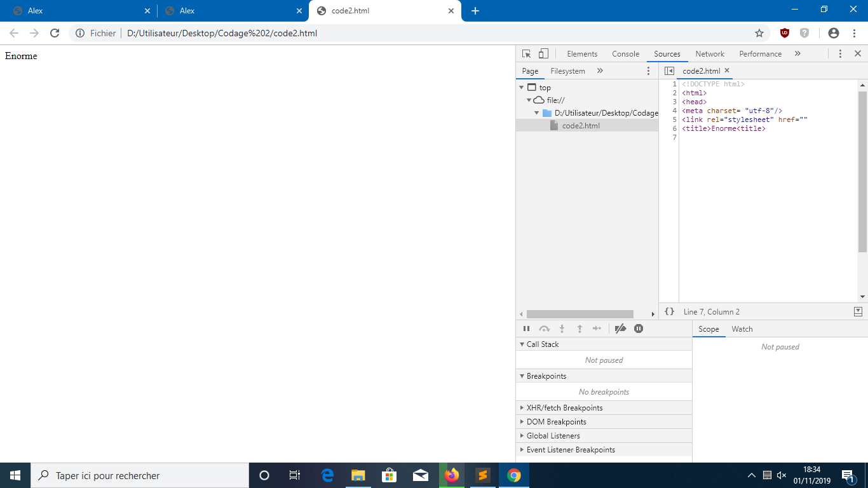Collapse the file:// tree node
Screen dimensions: 868x488
(x=529, y=100)
